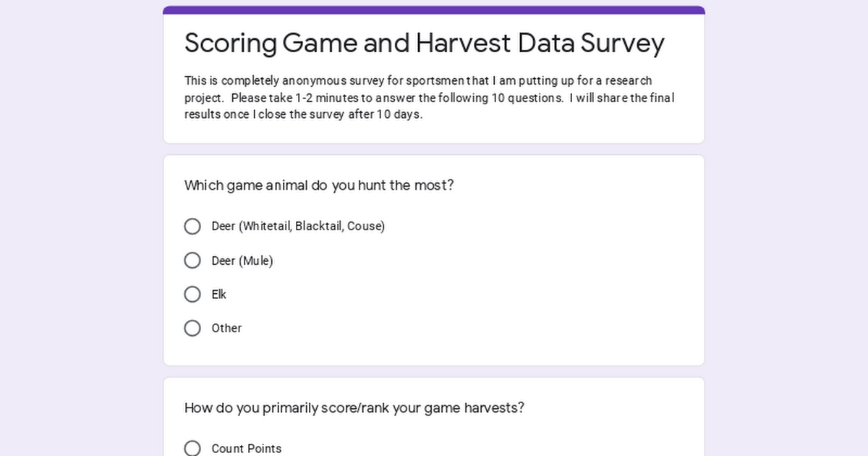Click the survey title 'Scoring Game and Harvest Data Survey'
Image resolution: width=868 pixels, height=456 pixels.
424,43
